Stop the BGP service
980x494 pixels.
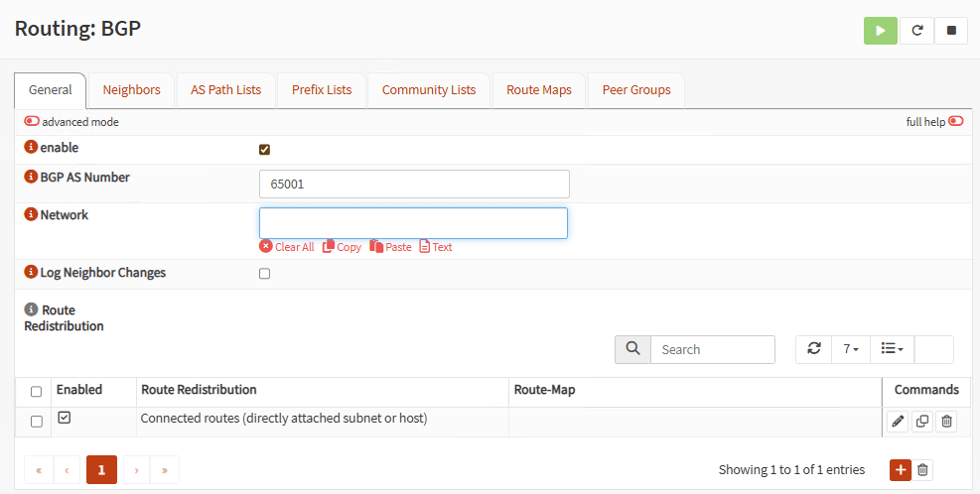(951, 31)
